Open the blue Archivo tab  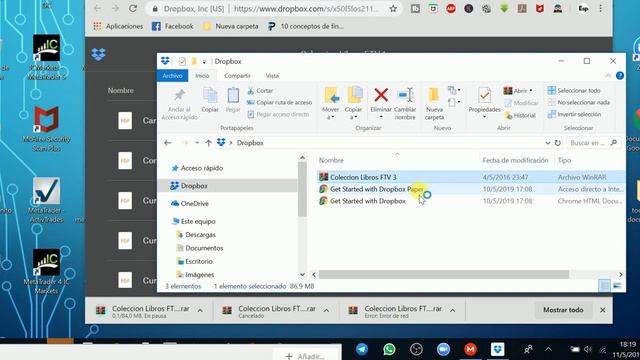click(172, 76)
